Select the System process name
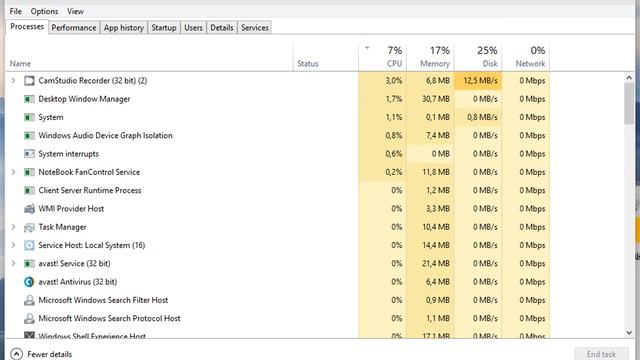Screen dimensions: 640x360 [x=51, y=117]
